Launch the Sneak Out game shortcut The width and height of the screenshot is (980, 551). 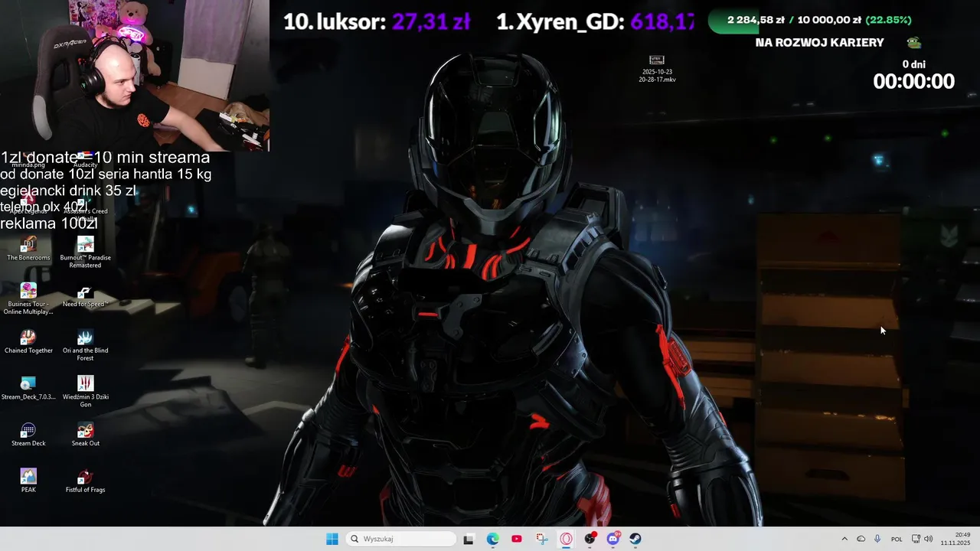(85, 435)
